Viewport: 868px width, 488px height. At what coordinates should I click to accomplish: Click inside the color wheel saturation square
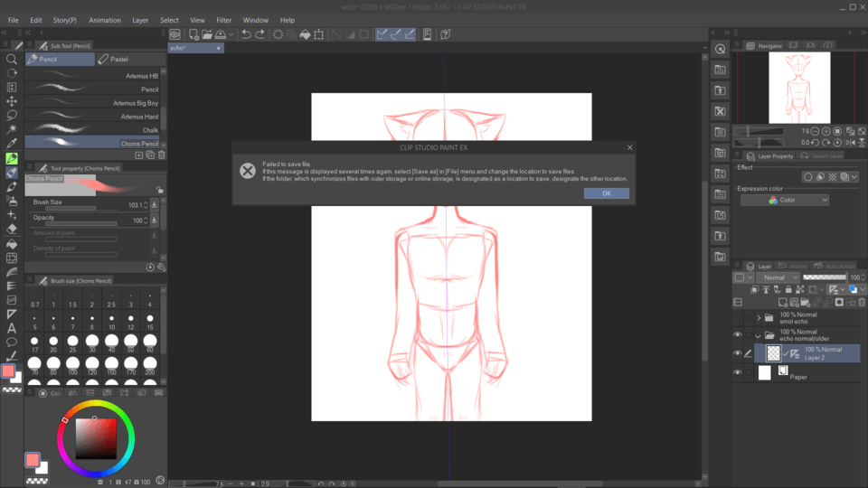coord(96,439)
